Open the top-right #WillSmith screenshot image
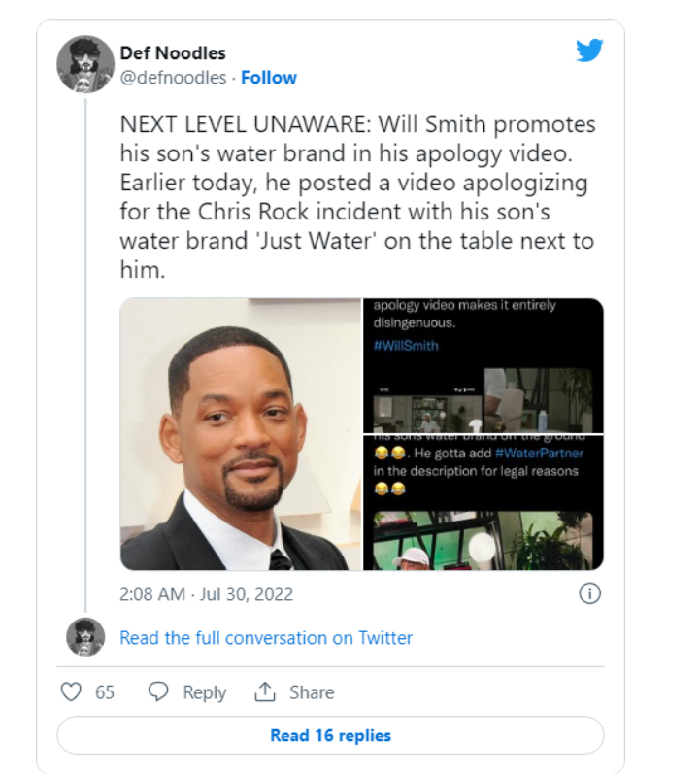This screenshot has width=700, height=775. [483, 365]
